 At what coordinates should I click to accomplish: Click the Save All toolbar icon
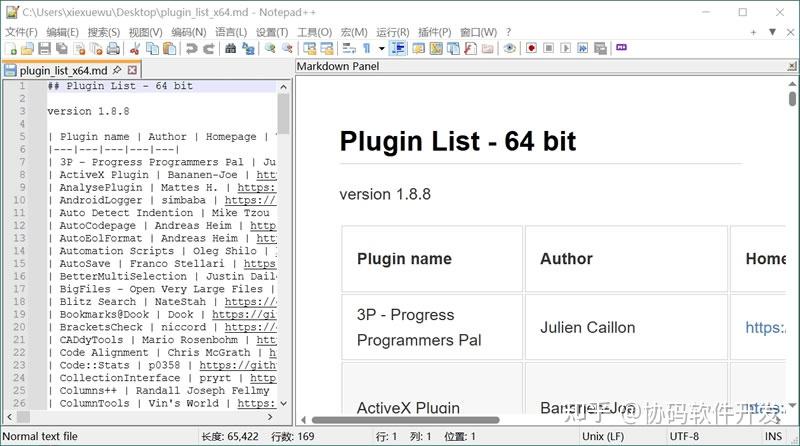[x=62, y=48]
